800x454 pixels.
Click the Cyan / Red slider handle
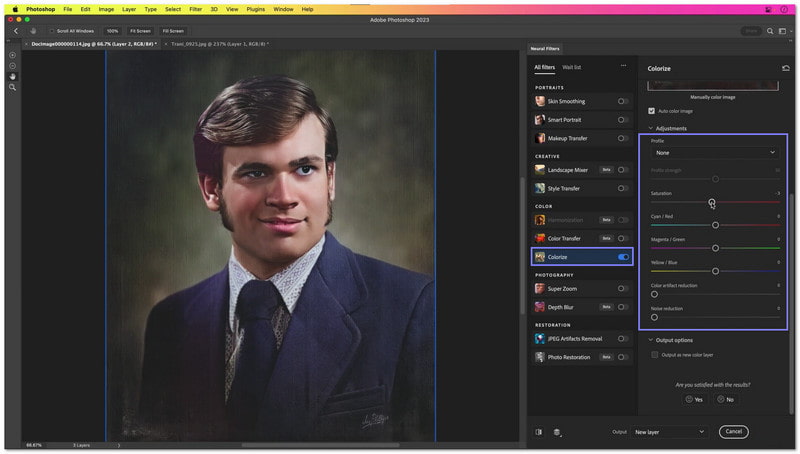pos(715,225)
